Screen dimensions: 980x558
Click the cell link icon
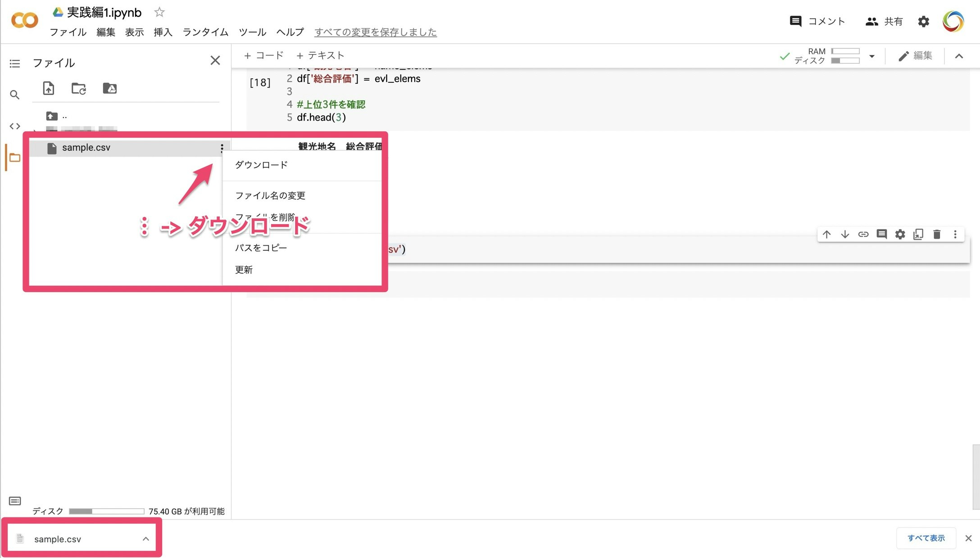click(x=863, y=234)
